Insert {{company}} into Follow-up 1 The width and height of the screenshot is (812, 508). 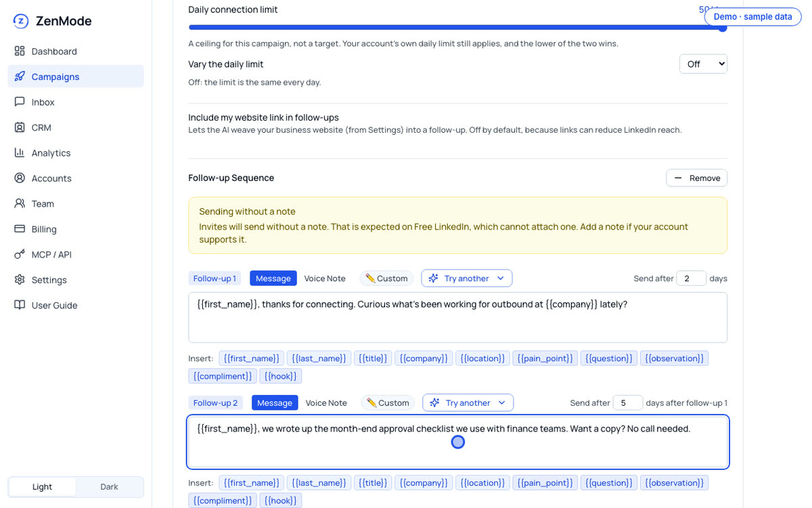pyautogui.click(x=424, y=358)
